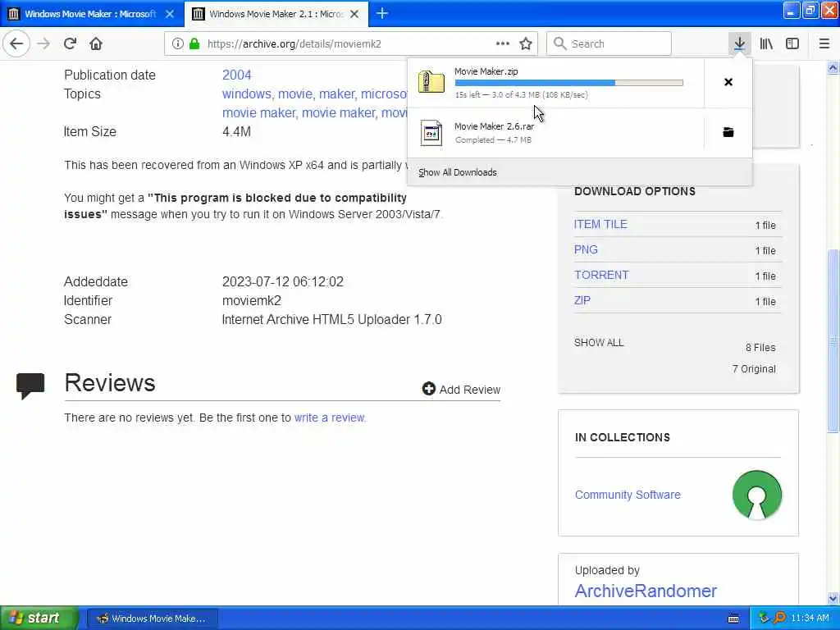Click the '7 Original' count text
Image resolution: width=840 pixels, height=630 pixels.
(754, 369)
